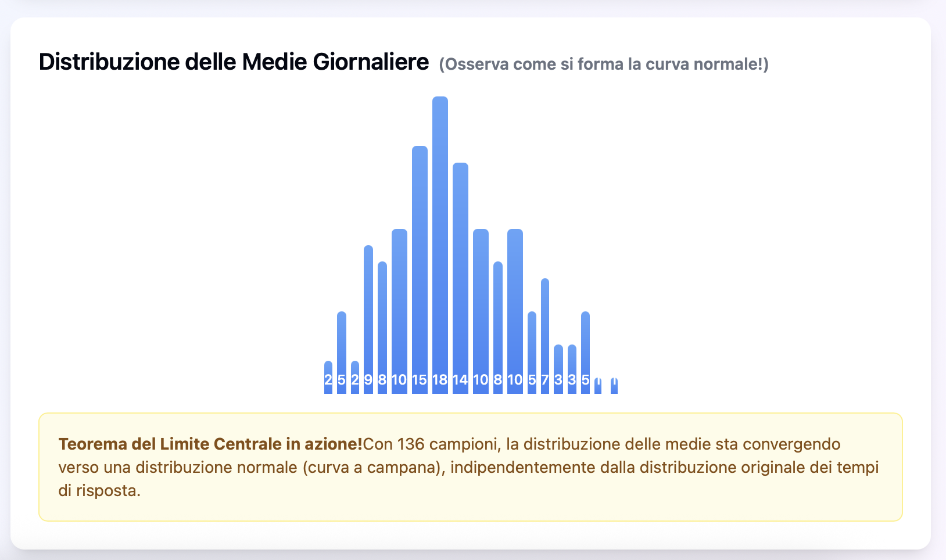
Task: Select the 8 bar between 9 and 10
Action: pos(382,327)
